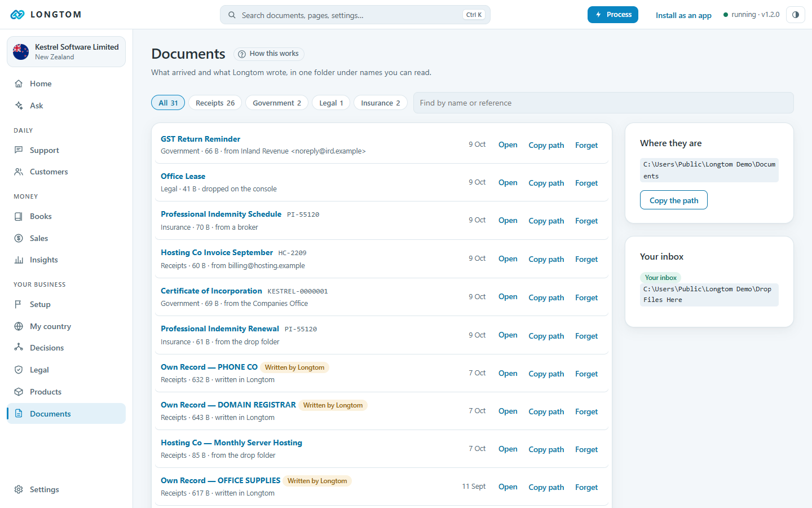Toggle the dark/light theme icon
The height and width of the screenshot is (508, 812).
click(x=795, y=15)
